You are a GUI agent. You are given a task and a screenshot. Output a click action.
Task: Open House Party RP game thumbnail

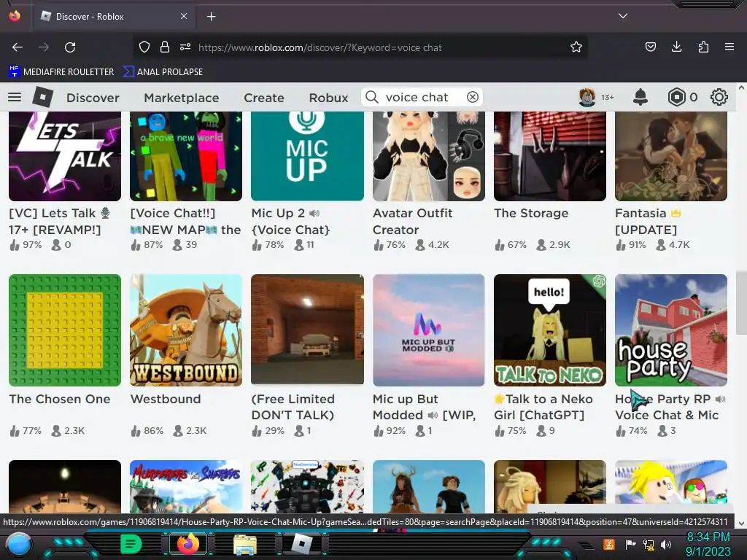(671, 330)
